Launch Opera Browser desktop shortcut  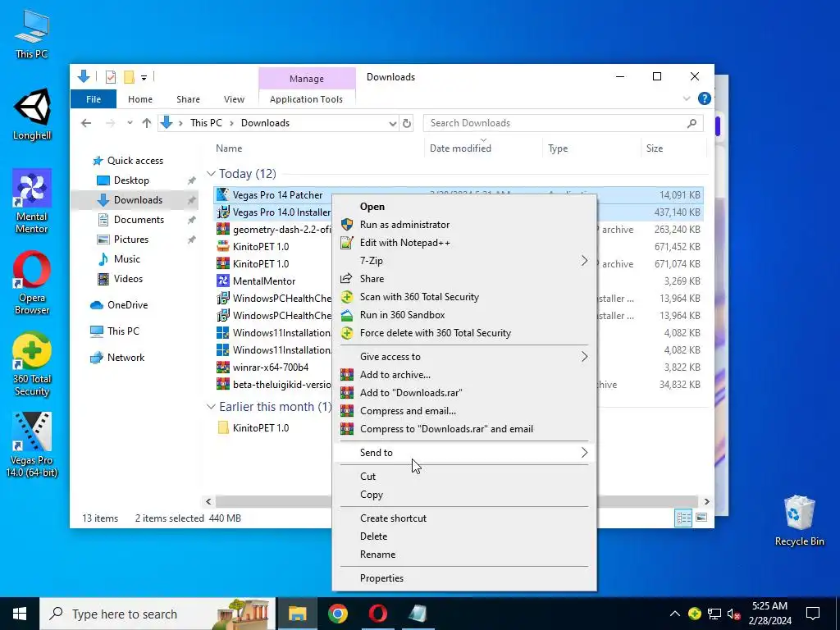32,282
